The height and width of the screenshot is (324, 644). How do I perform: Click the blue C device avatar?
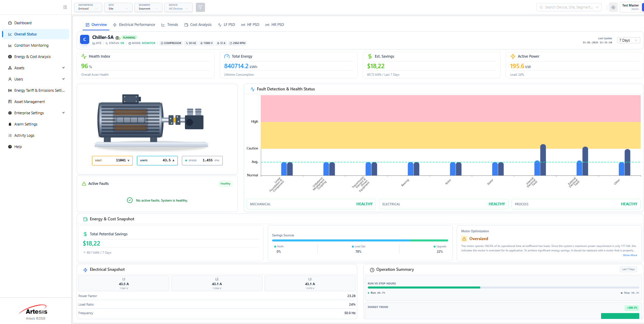(85, 40)
